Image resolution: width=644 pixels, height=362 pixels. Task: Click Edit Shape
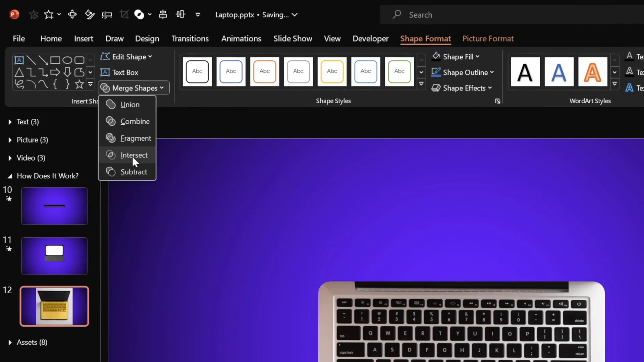pos(126,57)
